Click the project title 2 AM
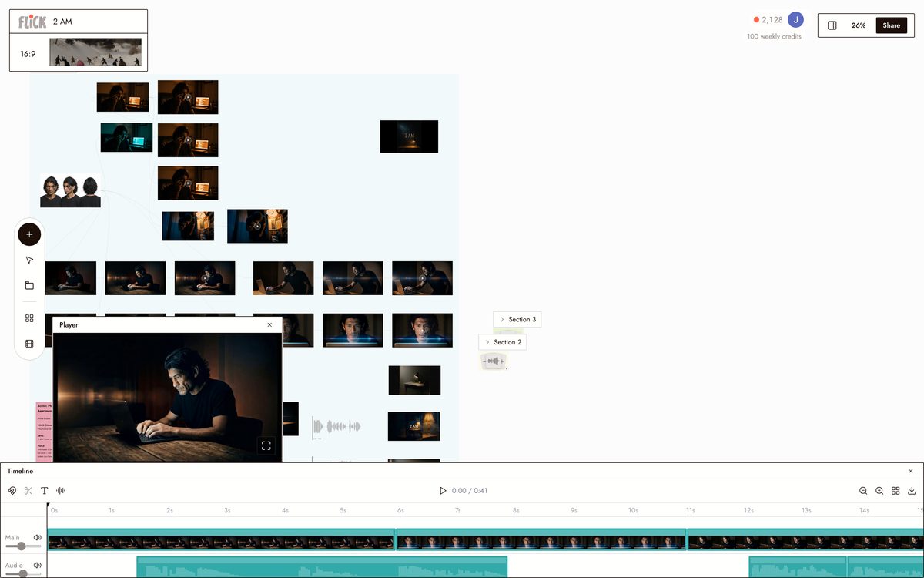This screenshot has width=924, height=578. 62,22
